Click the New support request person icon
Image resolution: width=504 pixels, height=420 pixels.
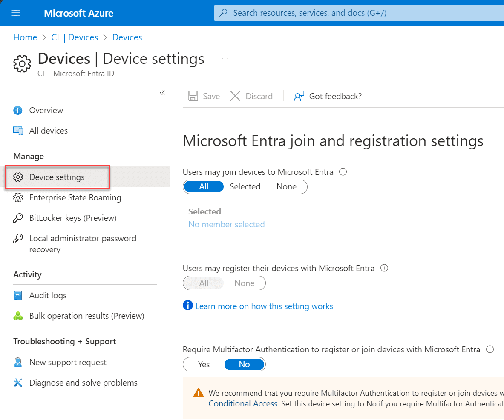pos(18,362)
